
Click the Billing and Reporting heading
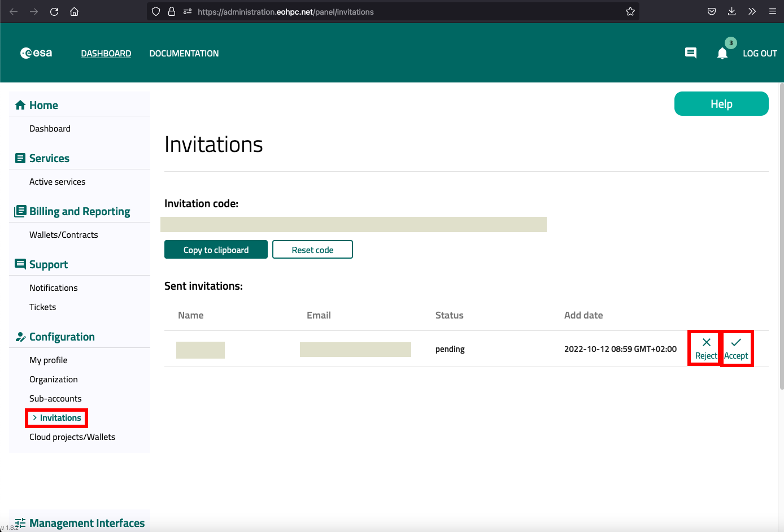click(80, 211)
